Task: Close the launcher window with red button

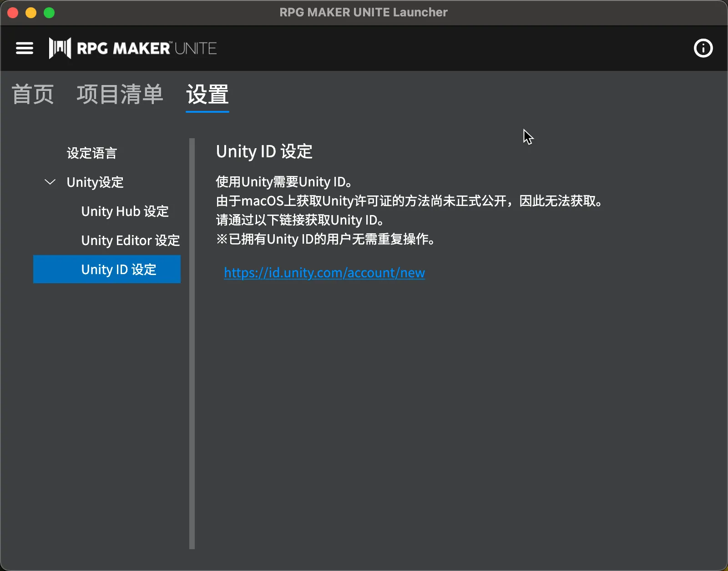Action: [13, 13]
